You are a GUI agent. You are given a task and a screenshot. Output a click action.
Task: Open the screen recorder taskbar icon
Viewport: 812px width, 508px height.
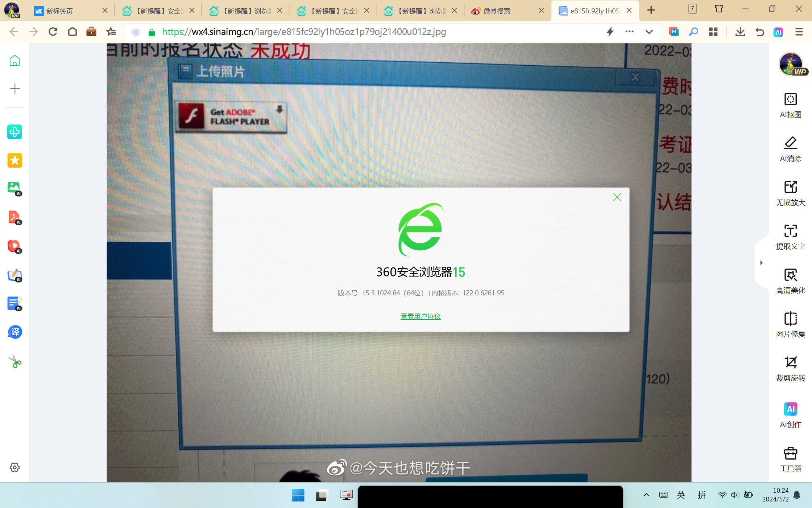[x=346, y=495]
